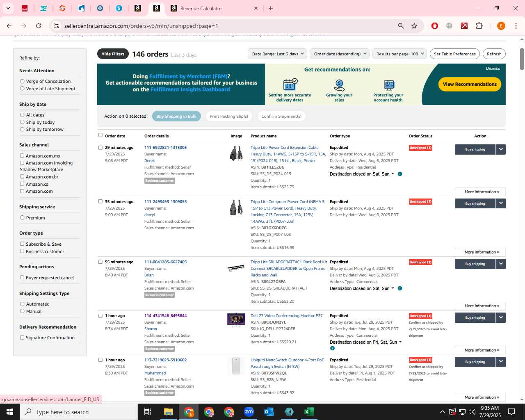Click info icon for Brian's order destination
The image size is (525, 420).
click(x=400, y=288)
